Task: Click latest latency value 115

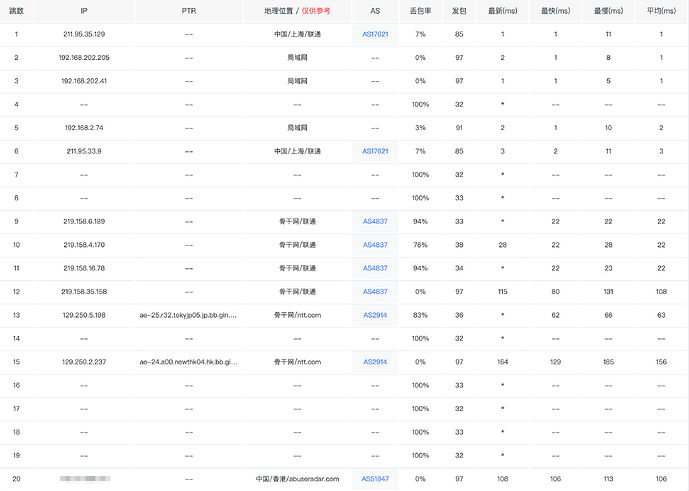Action: coord(503,291)
